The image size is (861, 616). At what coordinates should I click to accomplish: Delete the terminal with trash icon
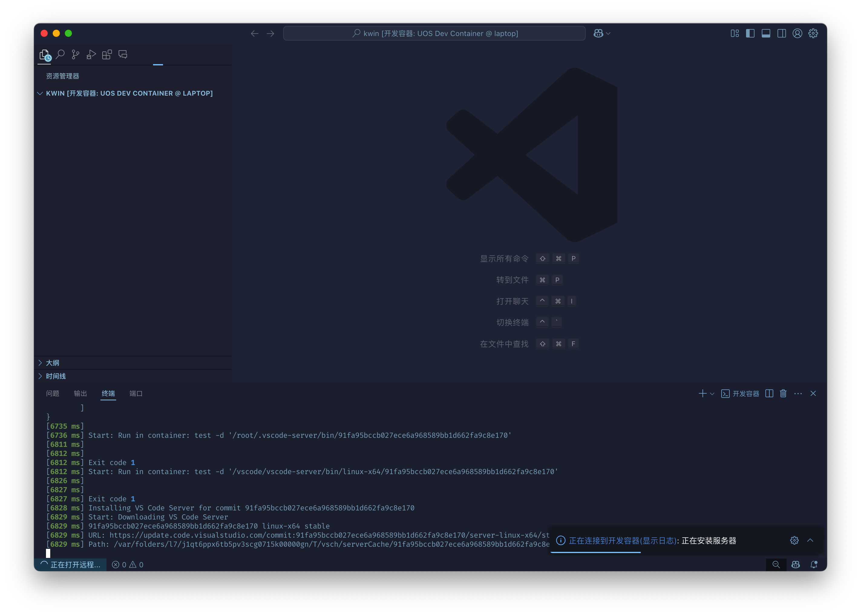(x=783, y=393)
